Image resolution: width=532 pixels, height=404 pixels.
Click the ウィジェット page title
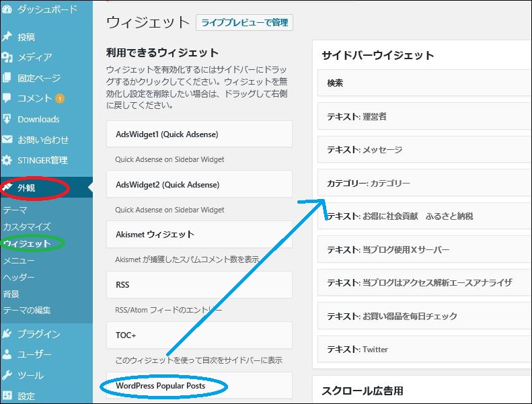tap(147, 22)
